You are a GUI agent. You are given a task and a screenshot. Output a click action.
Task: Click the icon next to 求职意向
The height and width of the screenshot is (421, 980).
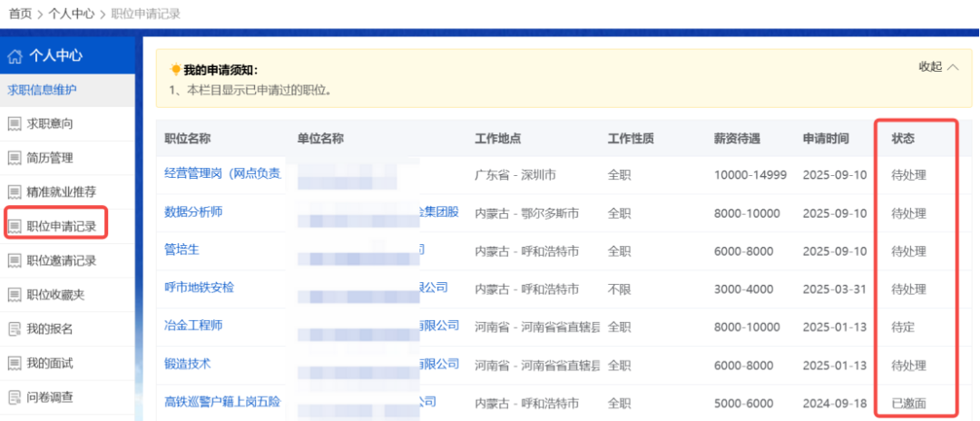tap(15, 123)
